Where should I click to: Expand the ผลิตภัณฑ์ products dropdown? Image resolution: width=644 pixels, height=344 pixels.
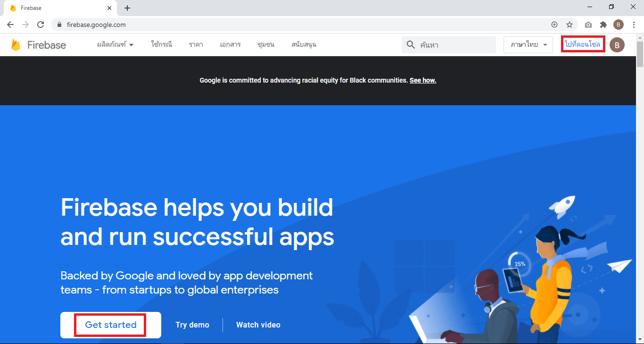pos(116,45)
